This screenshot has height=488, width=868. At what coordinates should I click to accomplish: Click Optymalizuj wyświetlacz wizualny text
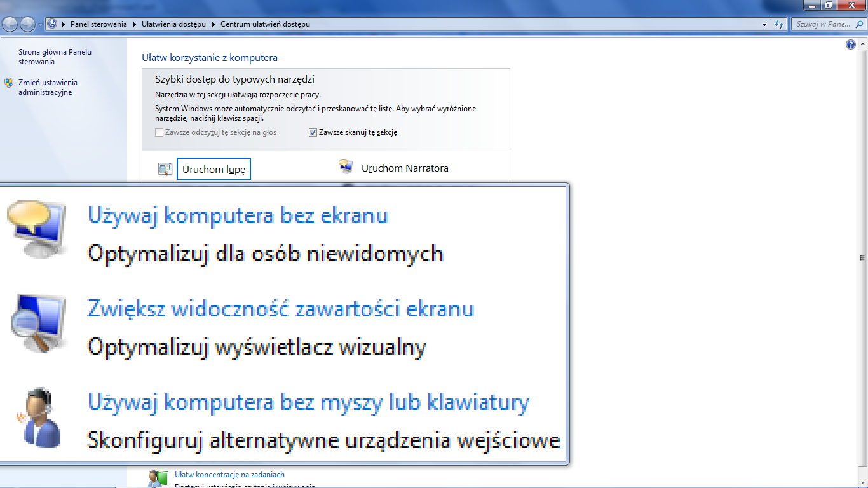257,348
